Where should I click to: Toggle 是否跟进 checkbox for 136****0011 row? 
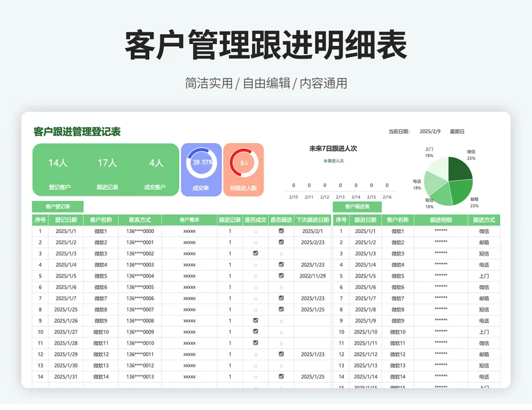pos(281,354)
